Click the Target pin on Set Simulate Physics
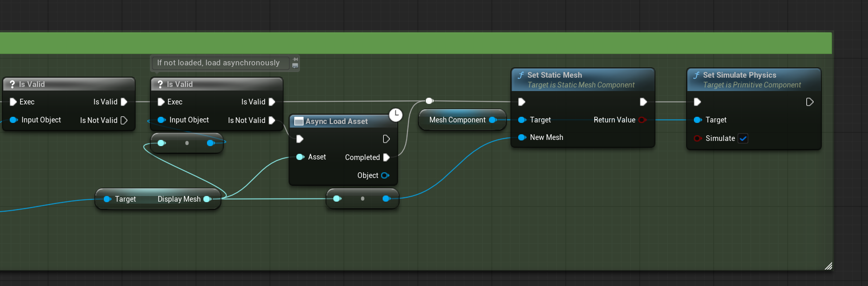This screenshot has height=286, width=868. click(697, 120)
